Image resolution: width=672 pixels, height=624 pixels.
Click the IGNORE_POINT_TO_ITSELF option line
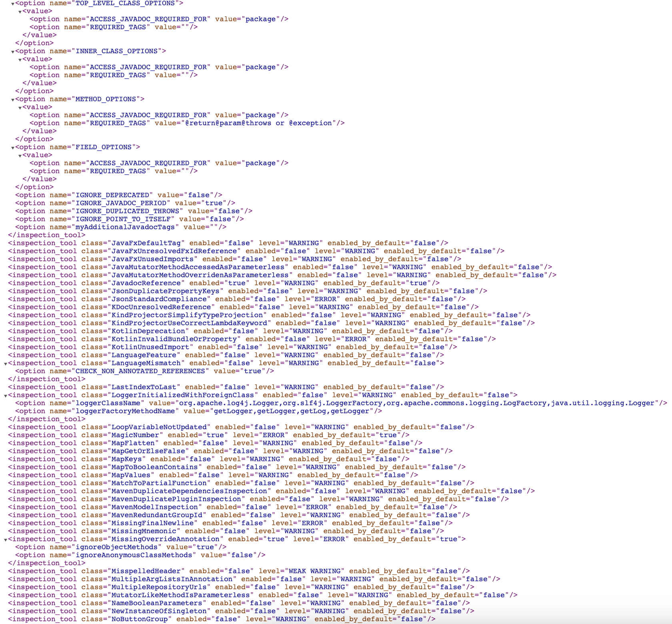(130, 219)
